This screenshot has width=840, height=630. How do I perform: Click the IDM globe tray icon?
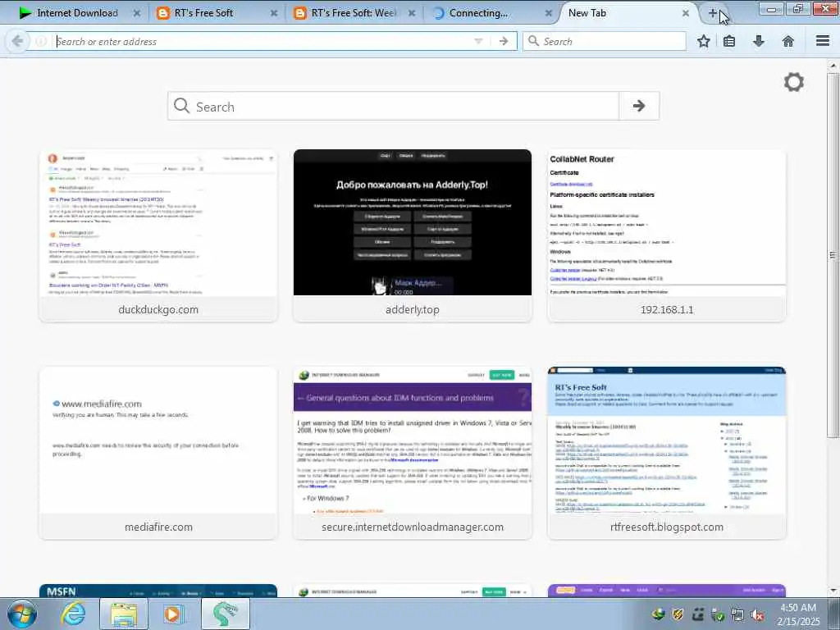coord(658,615)
